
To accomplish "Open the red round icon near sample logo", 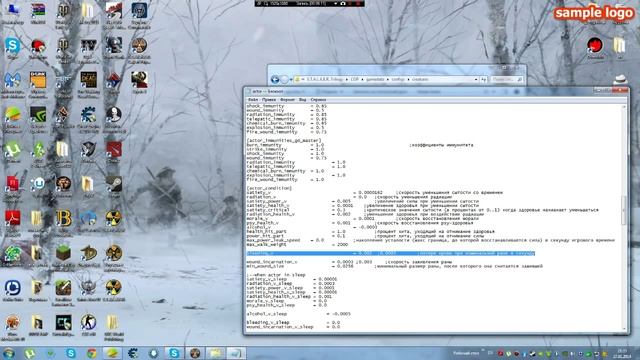I will (x=594, y=45).
